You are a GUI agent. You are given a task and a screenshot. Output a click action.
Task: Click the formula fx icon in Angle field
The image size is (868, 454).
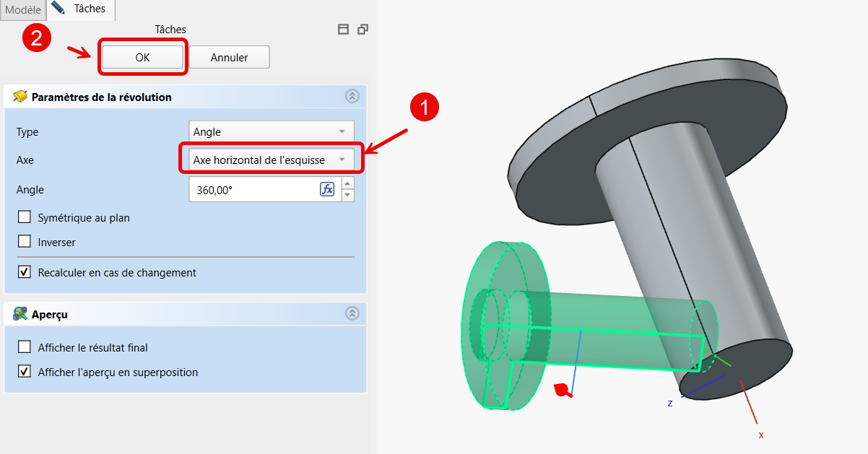click(x=327, y=190)
